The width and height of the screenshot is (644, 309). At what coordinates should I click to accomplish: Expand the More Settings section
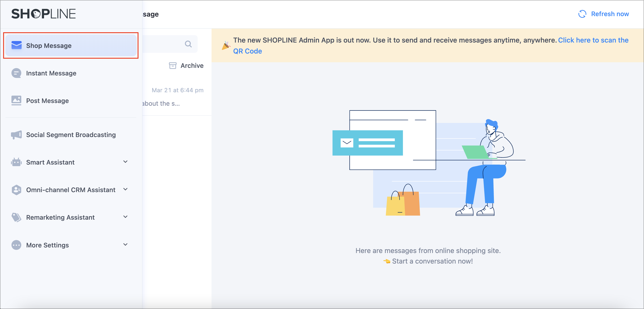click(126, 245)
